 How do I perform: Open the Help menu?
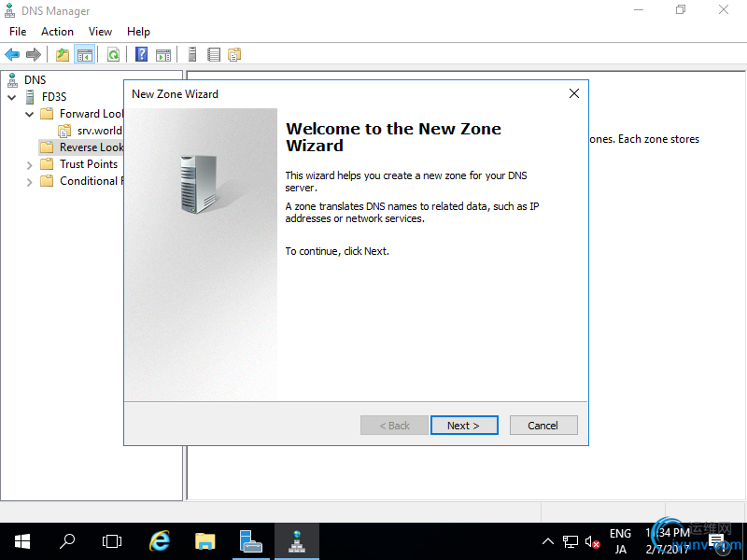138,32
